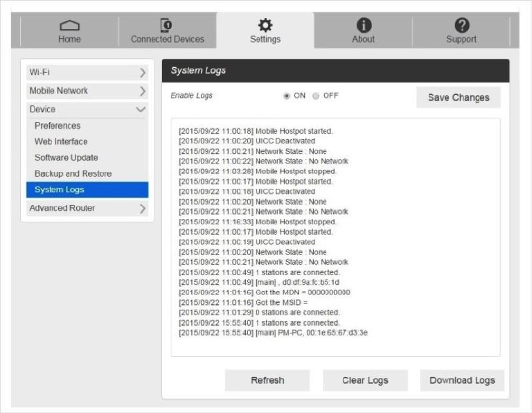Screen dimensions: 532x413
Task: Click the Clear Logs button
Action: 366,380
